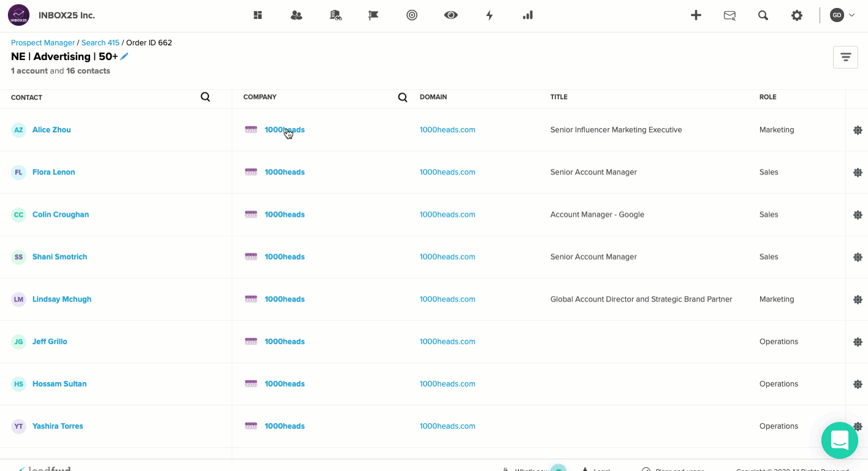This screenshot has width=868, height=471.
Task: Search the COMPANY column
Action: (x=403, y=97)
